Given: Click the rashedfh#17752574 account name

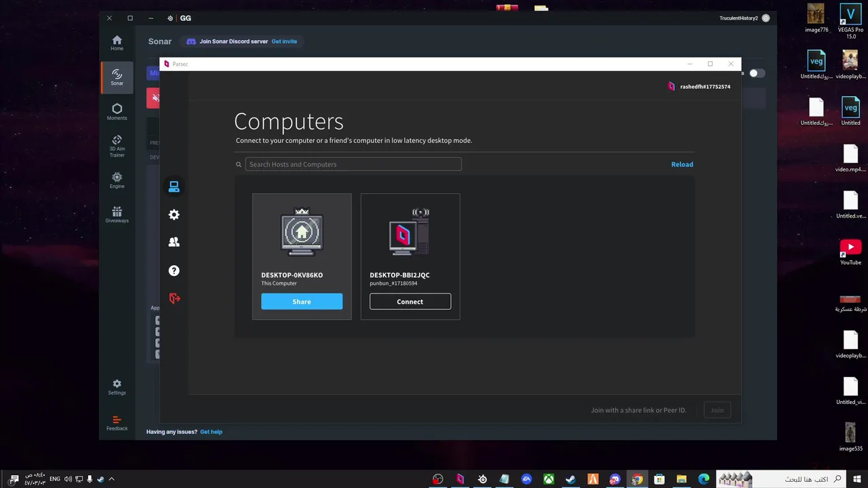Looking at the screenshot, I should click(705, 87).
